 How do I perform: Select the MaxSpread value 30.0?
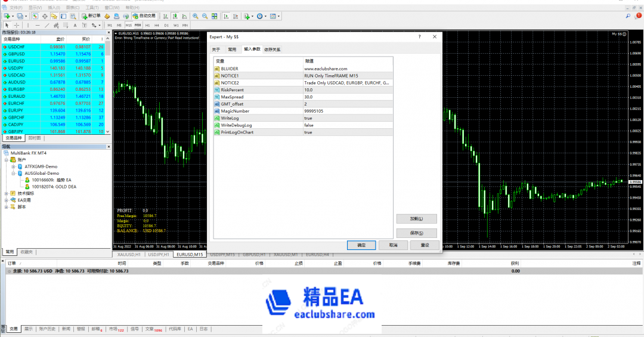[348, 97]
